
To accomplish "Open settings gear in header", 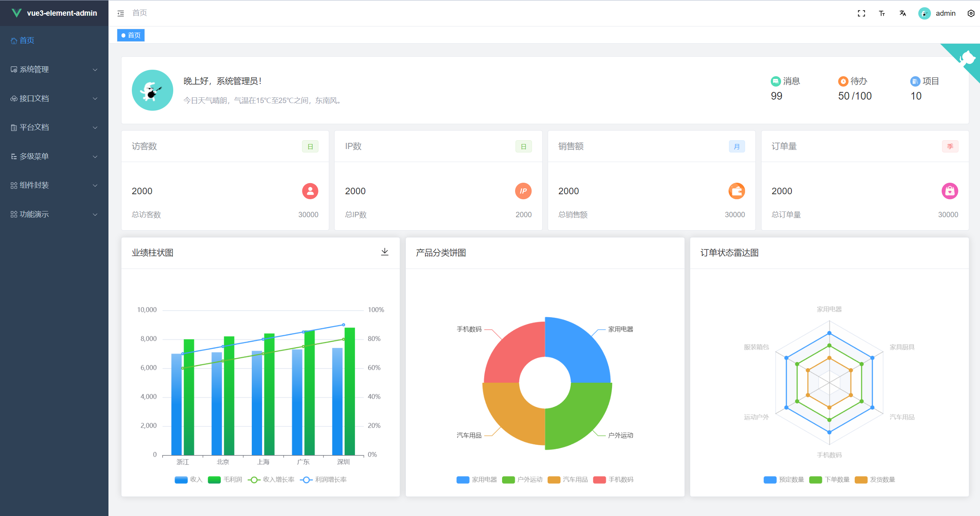I will (971, 13).
